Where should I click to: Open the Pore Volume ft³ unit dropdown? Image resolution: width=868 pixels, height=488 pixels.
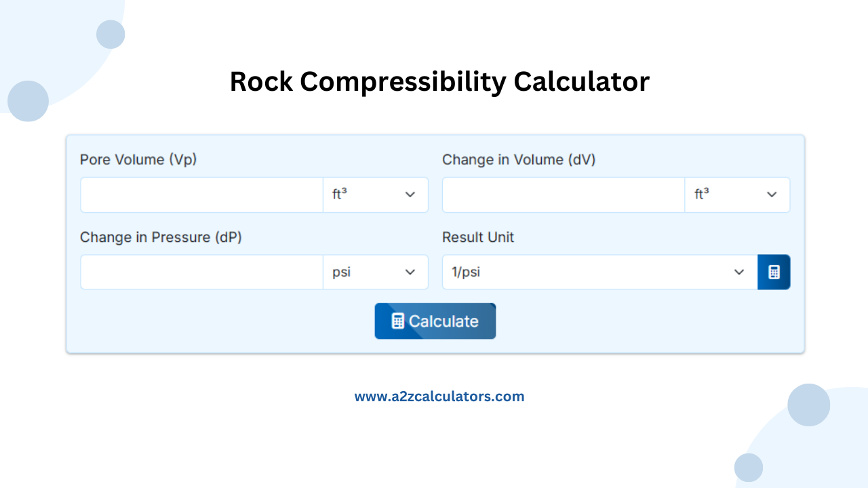click(x=376, y=195)
